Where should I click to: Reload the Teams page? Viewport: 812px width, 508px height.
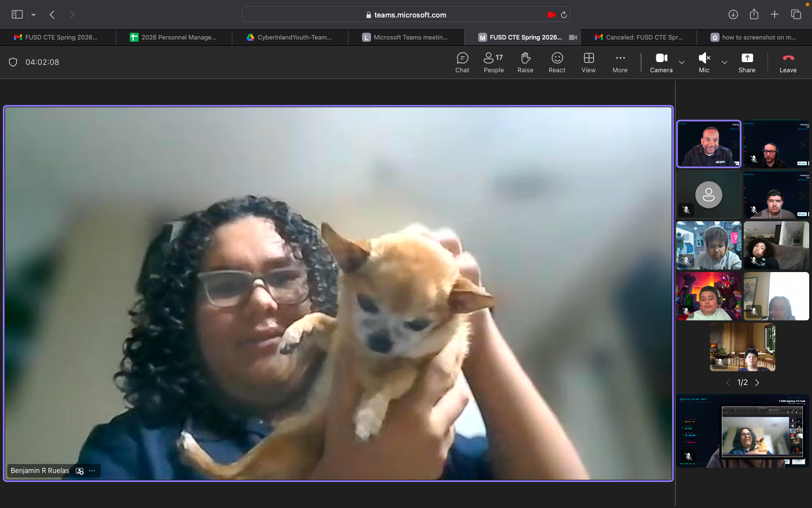click(x=563, y=14)
